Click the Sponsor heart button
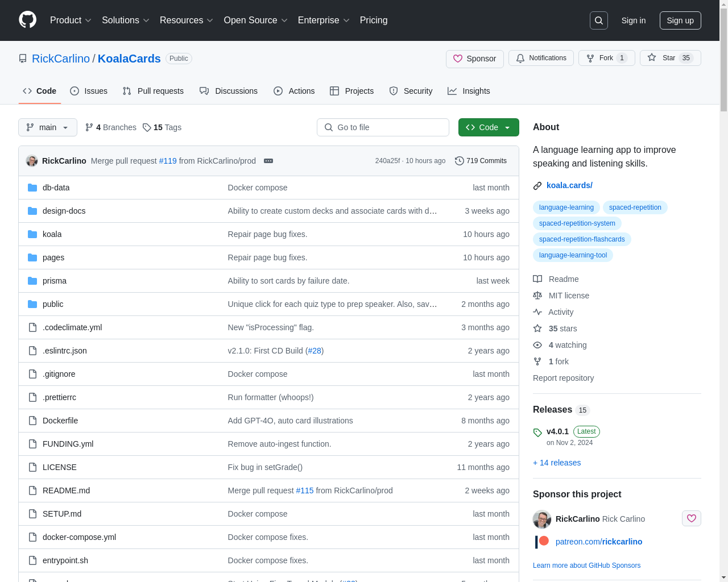Image resolution: width=728 pixels, height=582 pixels. [x=475, y=59]
